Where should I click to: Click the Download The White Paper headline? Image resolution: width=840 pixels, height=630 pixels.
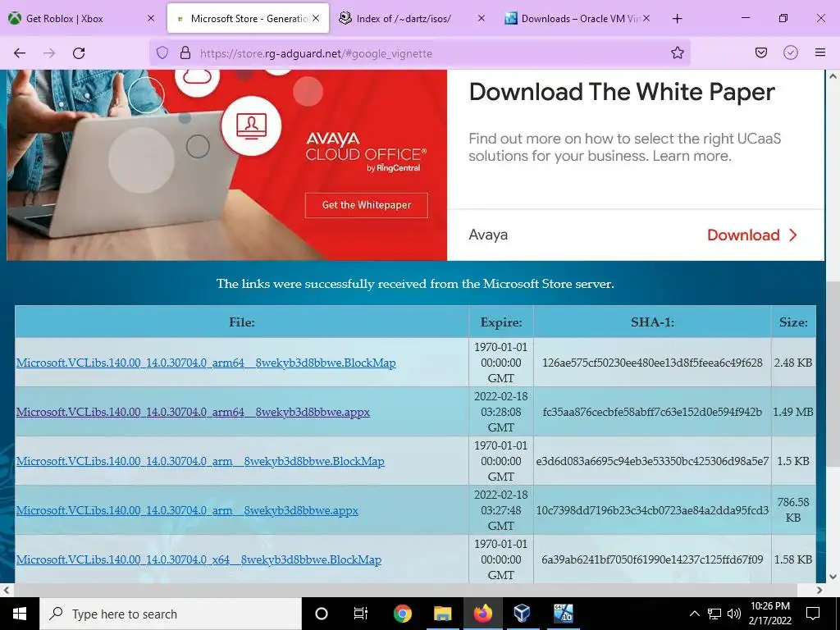pos(622,92)
